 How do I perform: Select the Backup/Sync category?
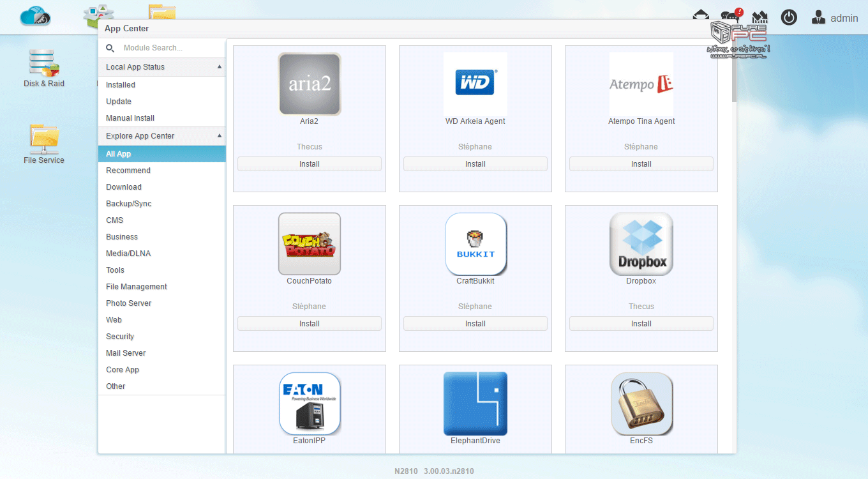pyautogui.click(x=129, y=204)
